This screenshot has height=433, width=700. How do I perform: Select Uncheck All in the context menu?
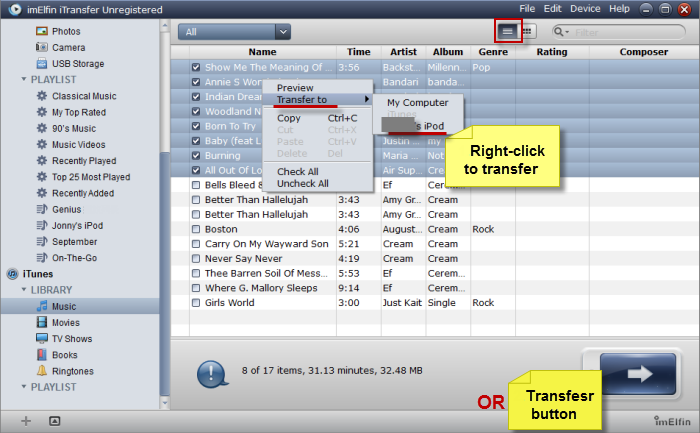click(x=303, y=183)
